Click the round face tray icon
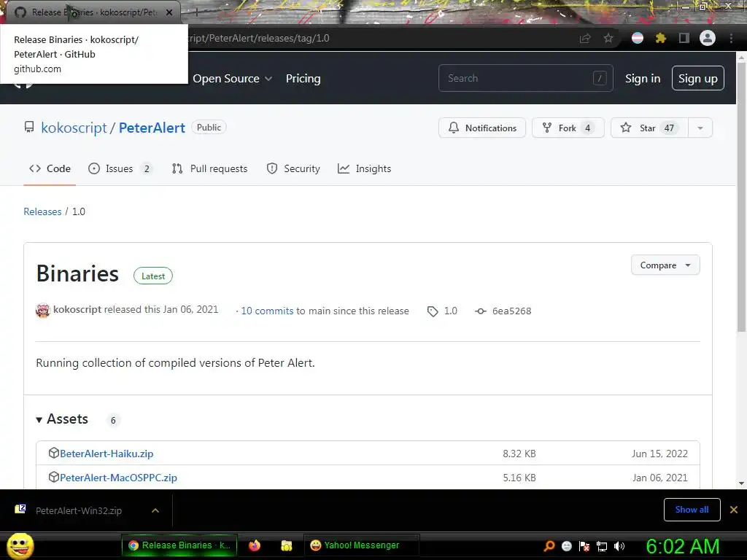This screenshot has width=747, height=560. pos(567,546)
